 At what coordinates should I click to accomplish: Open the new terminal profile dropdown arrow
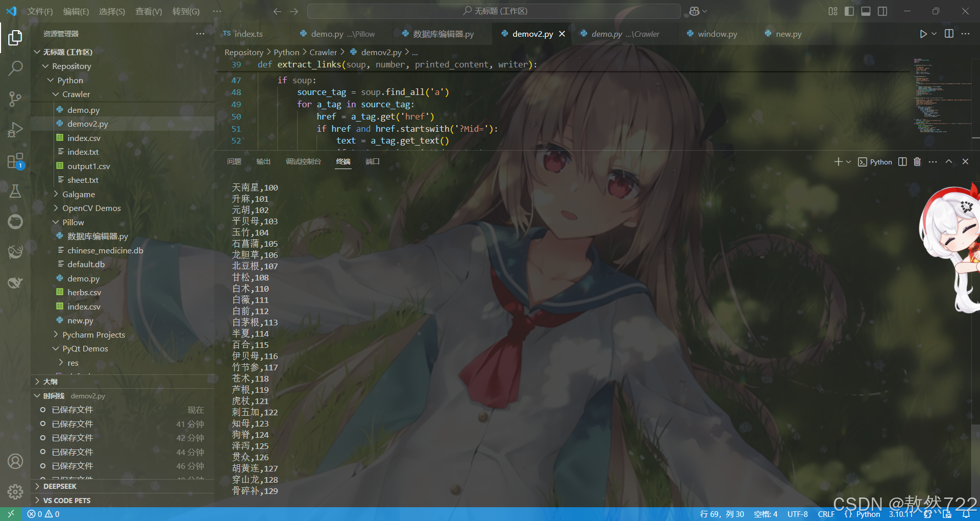(x=848, y=161)
